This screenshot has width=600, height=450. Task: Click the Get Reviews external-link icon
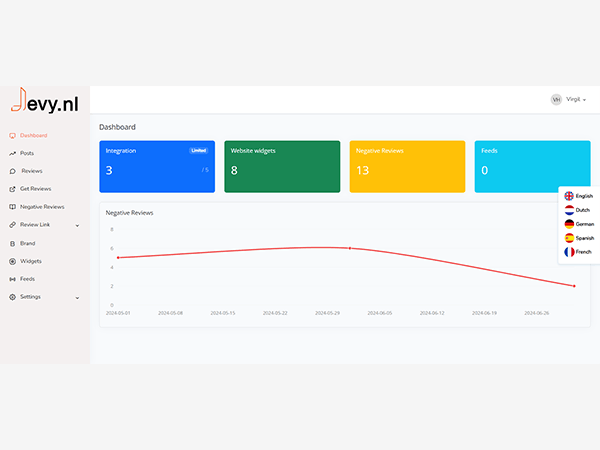tap(13, 189)
